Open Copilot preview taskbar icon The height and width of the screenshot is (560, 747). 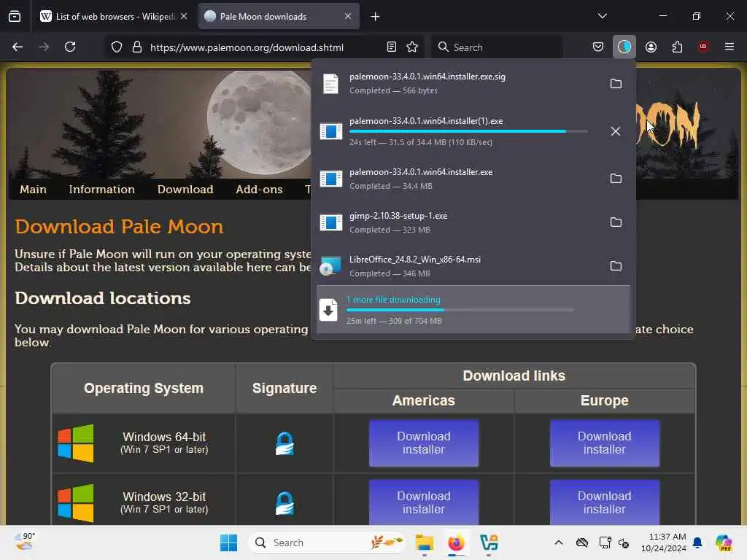[x=724, y=542]
